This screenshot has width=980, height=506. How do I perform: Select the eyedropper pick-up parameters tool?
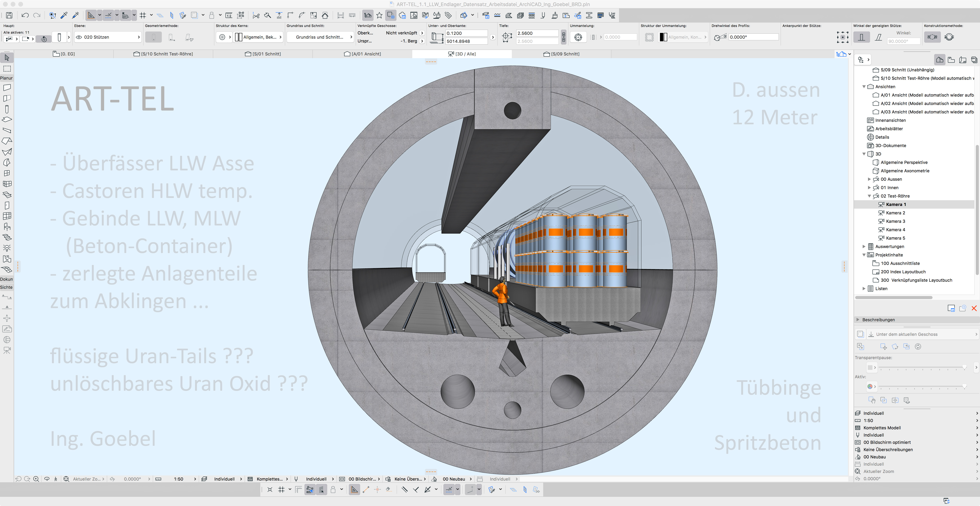coord(64,15)
